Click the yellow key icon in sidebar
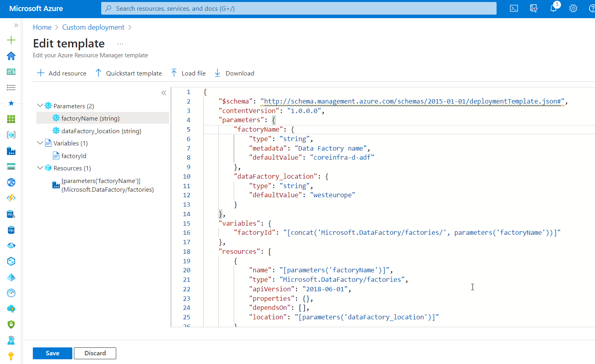Screen dimensions: 595x364 (x=11, y=356)
